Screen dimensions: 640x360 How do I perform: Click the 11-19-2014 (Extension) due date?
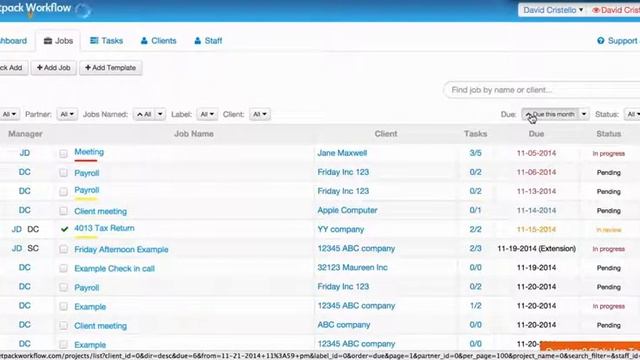tap(536, 248)
